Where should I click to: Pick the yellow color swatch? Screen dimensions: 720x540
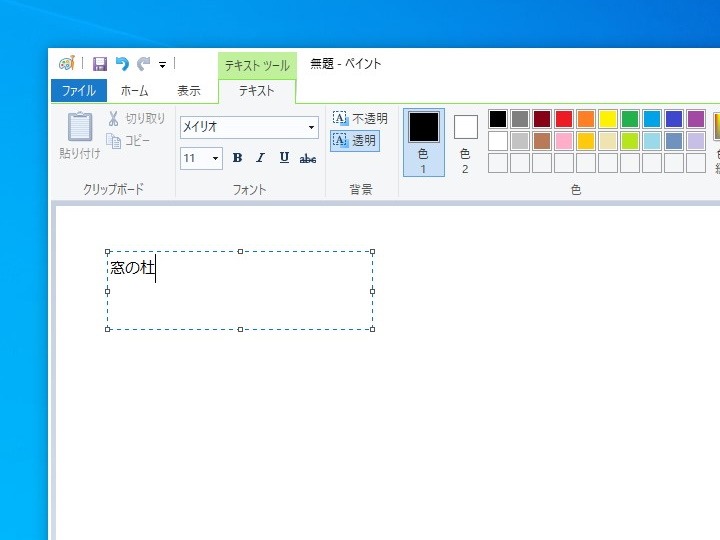pyautogui.click(x=608, y=119)
